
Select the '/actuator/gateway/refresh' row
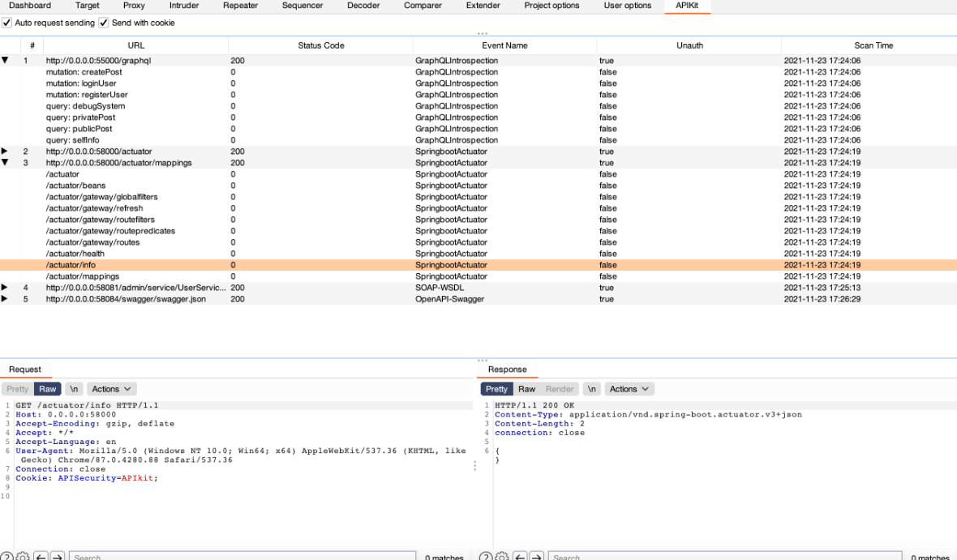tap(478, 208)
